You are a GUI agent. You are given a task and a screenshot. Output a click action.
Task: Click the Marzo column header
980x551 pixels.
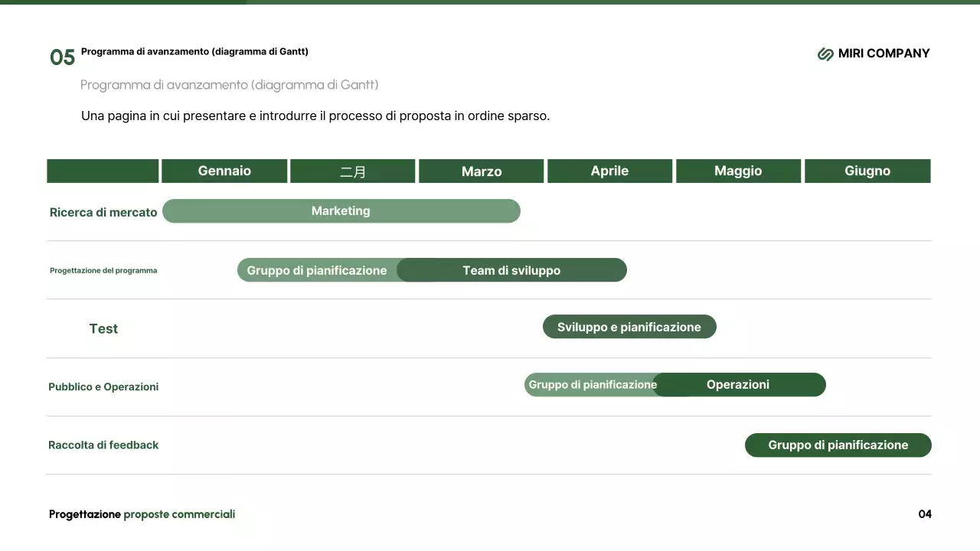[x=482, y=171]
